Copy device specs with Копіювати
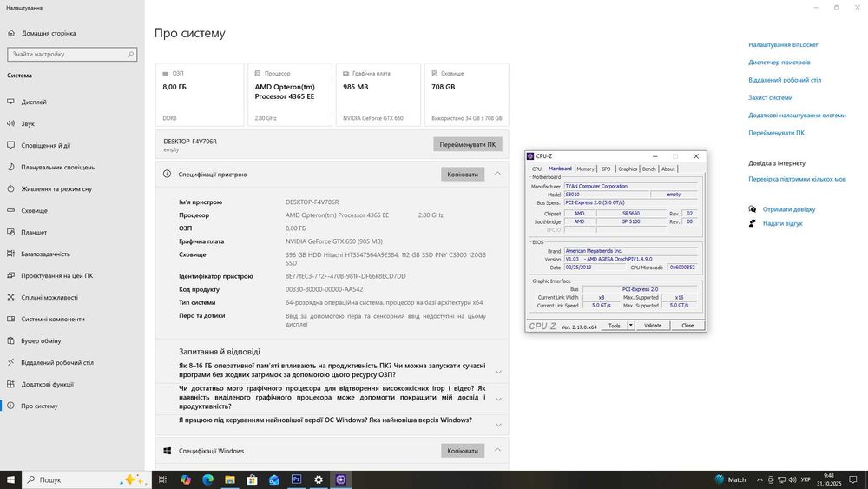The width and height of the screenshot is (868, 489). click(x=463, y=174)
